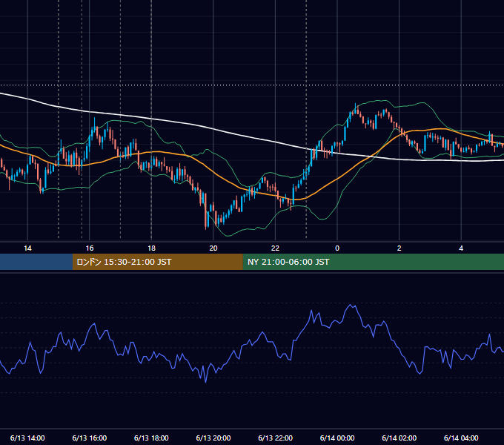Image resolution: width=504 pixels, height=445 pixels.
Task: Click the 6/14 02:00 time label
Action: (x=399, y=438)
